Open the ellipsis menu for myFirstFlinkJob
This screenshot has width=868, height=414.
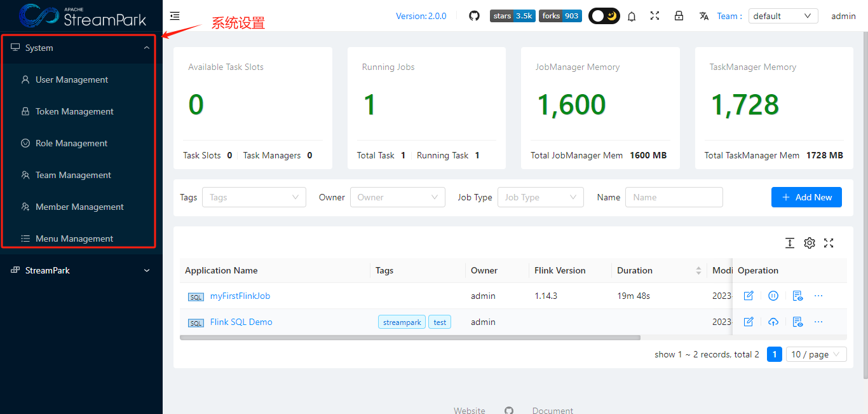pyautogui.click(x=818, y=296)
